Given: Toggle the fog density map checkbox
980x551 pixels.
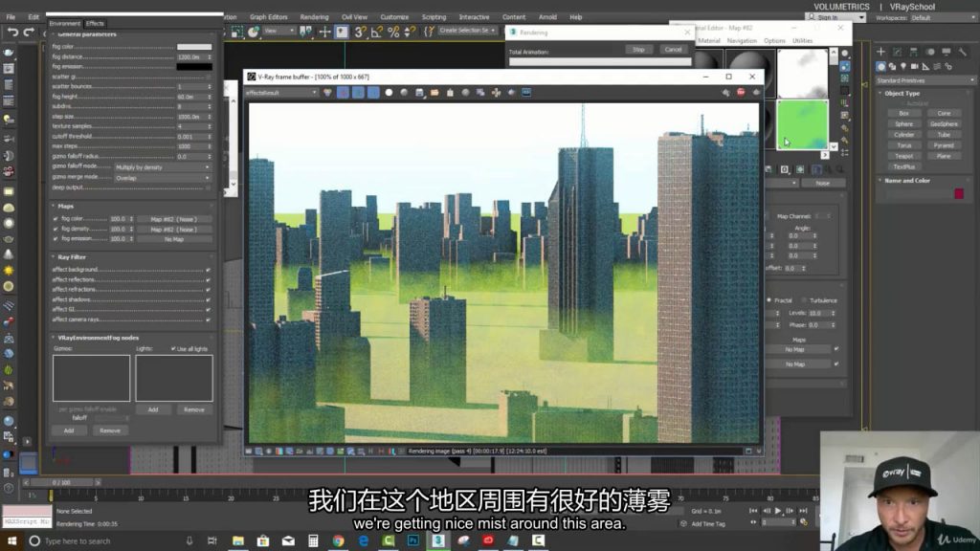Looking at the screenshot, I should (56, 230).
